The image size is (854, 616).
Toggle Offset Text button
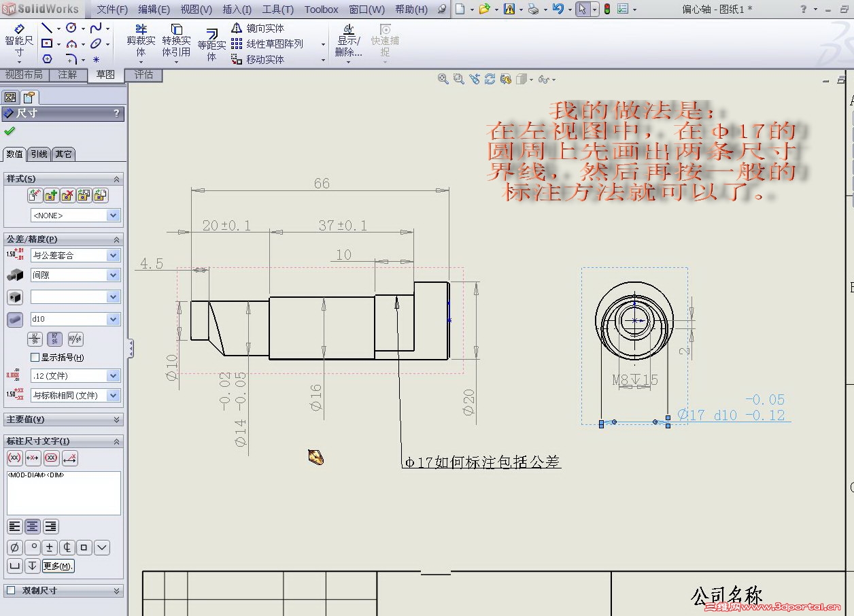coord(70,458)
